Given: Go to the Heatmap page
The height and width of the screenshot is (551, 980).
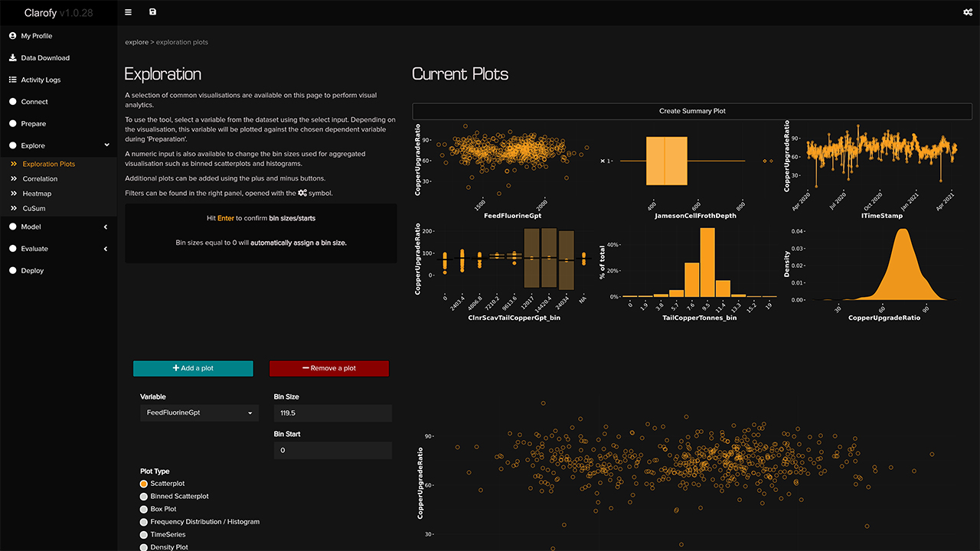Looking at the screenshot, I should click(x=37, y=194).
